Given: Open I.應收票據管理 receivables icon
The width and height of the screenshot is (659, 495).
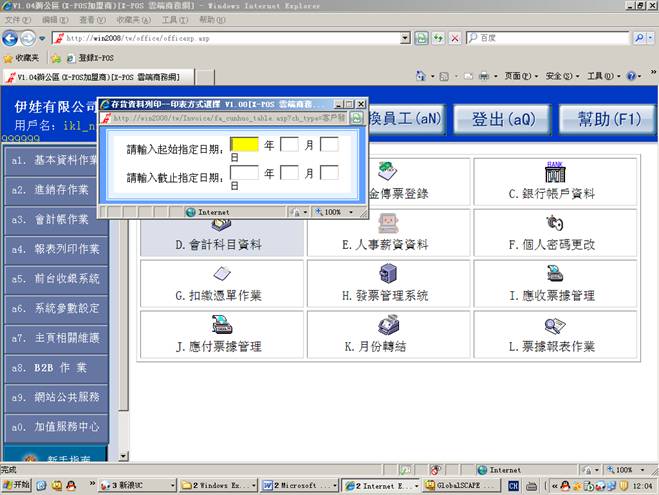Looking at the screenshot, I should [553, 274].
